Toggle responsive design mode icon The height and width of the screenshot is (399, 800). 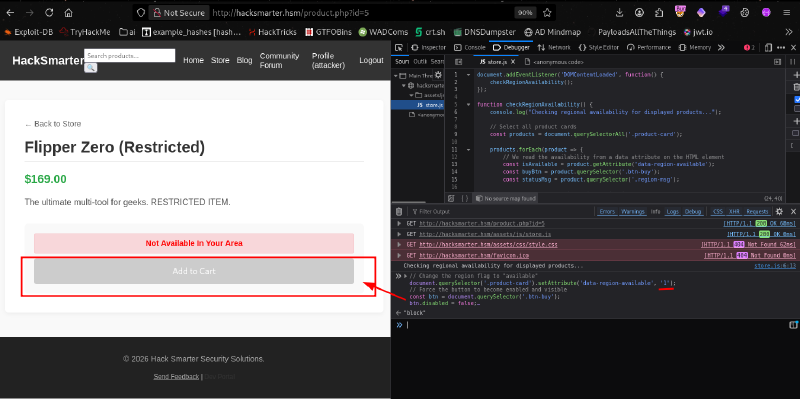coord(768,47)
